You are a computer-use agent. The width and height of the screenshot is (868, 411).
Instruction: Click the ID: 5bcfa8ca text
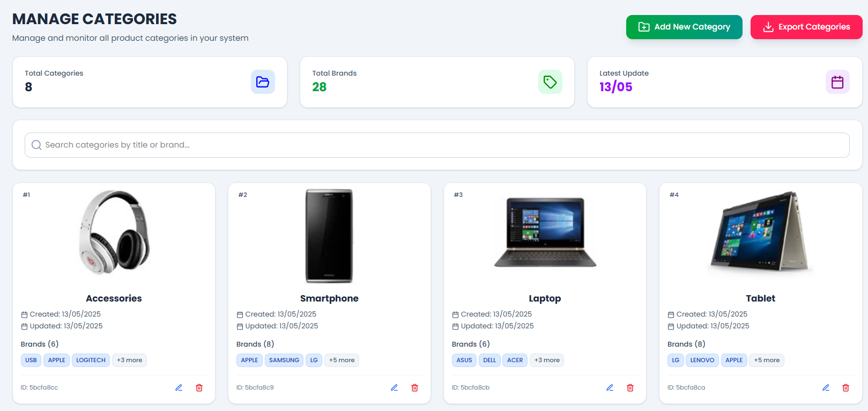(686, 387)
